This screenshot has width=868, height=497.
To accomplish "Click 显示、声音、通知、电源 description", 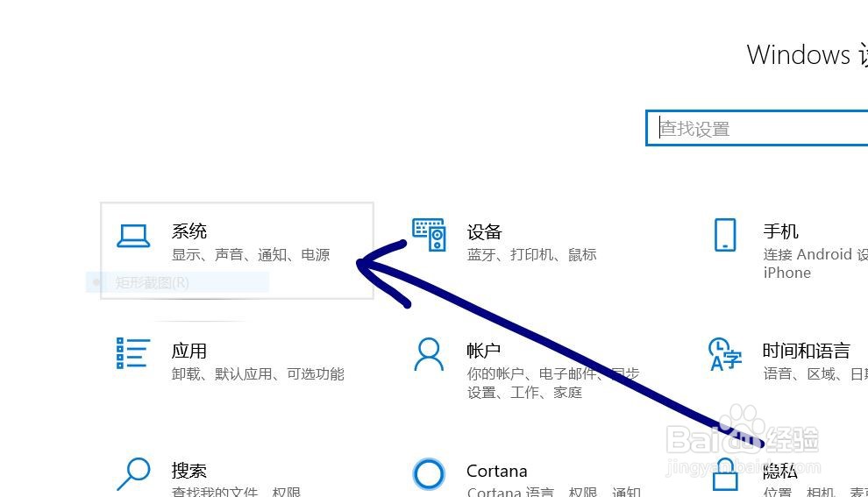I will click(251, 254).
